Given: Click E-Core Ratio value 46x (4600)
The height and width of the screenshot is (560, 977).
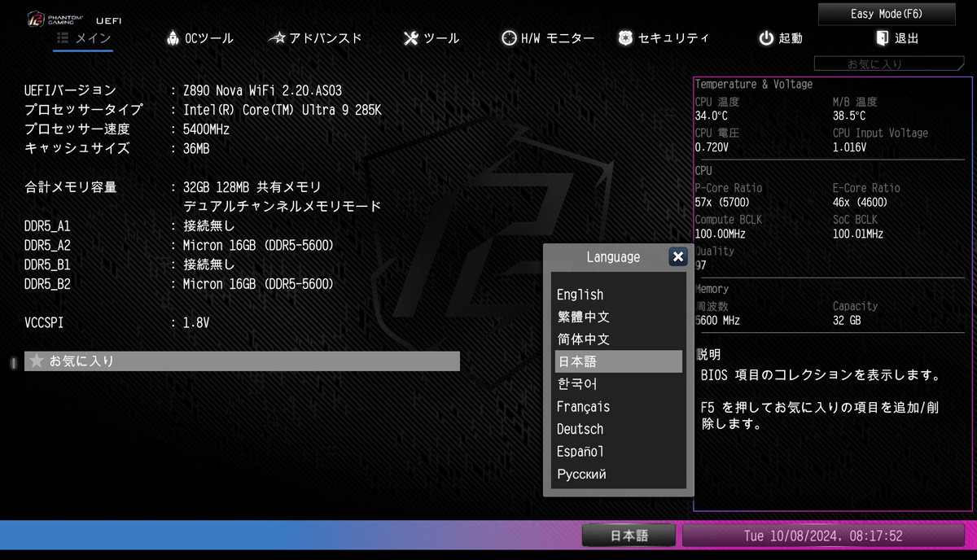Looking at the screenshot, I should 860,203.
